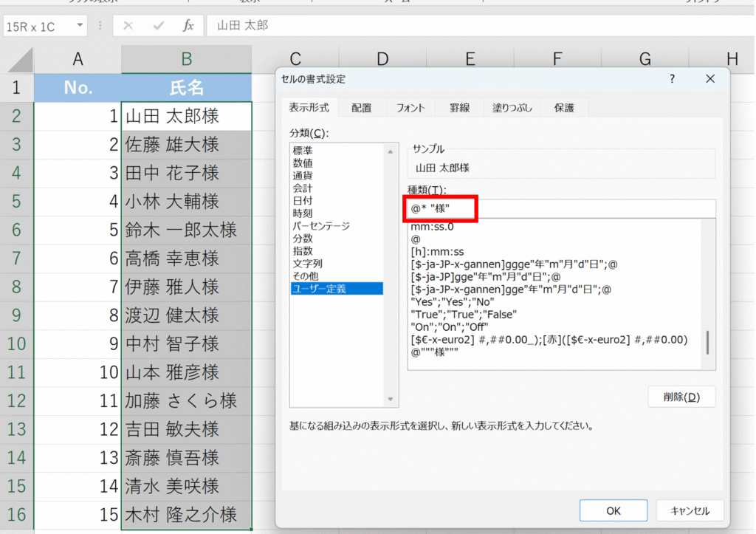Select 文字列 in the category list
This screenshot has width=756, height=534.
click(x=307, y=264)
